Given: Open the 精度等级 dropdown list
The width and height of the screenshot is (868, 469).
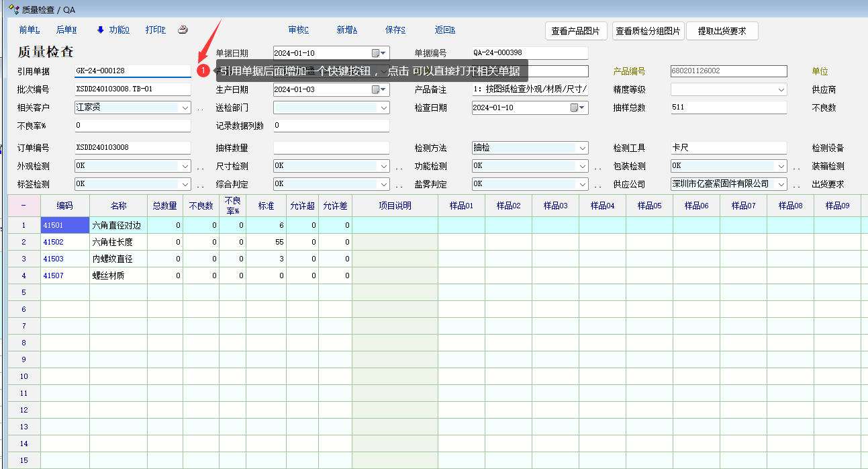Looking at the screenshot, I should (781, 89).
